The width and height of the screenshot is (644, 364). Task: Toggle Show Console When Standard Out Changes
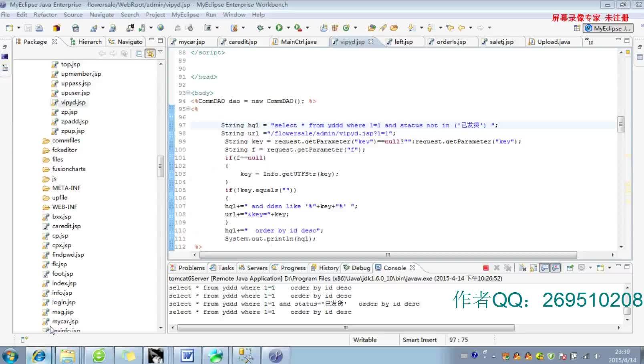click(544, 268)
